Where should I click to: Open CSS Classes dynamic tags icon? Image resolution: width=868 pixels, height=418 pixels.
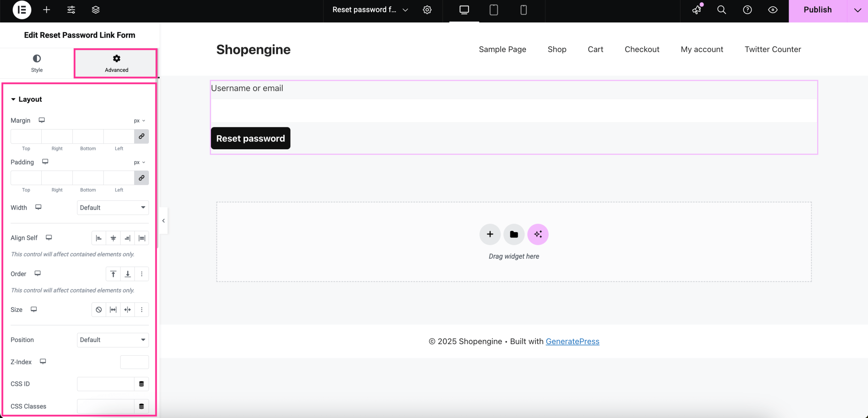click(x=141, y=406)
